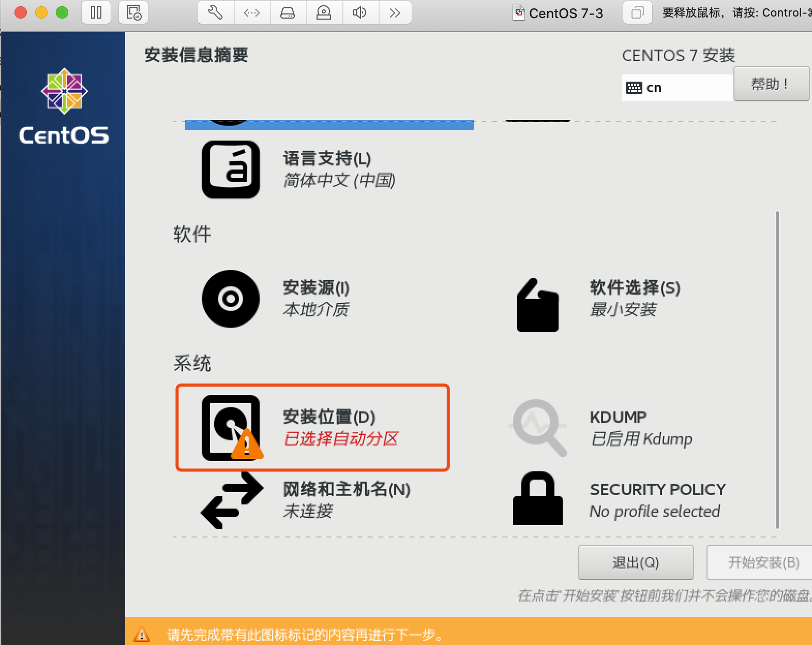The width and height of the screenshot is (812, 645).
Task: Click the window tile icon near title
Action: [637, 13]
